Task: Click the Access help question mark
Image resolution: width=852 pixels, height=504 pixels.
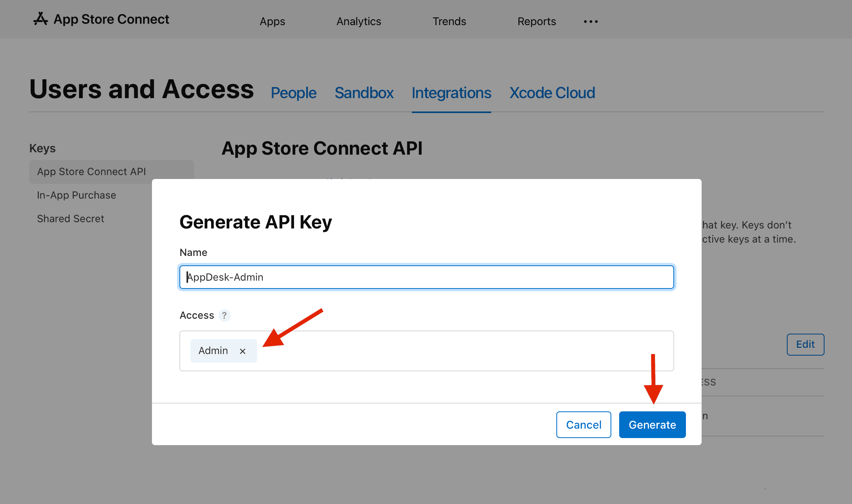Action: tap(224, 315)
